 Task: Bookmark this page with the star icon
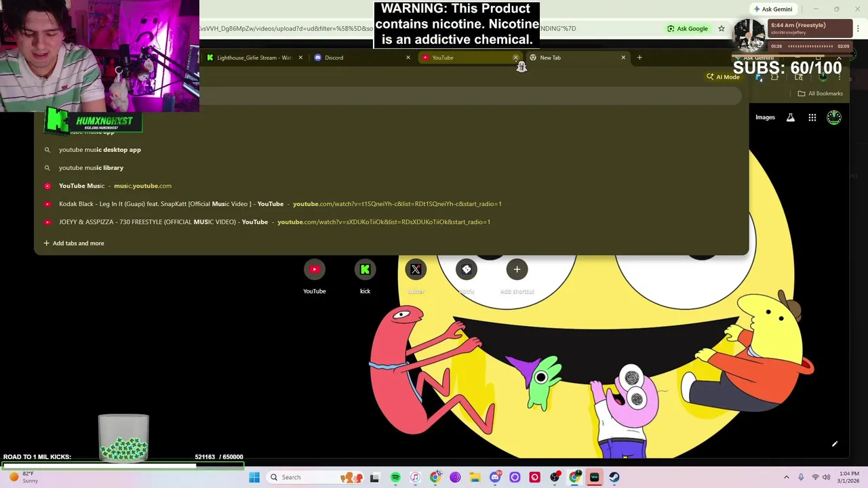722,28
